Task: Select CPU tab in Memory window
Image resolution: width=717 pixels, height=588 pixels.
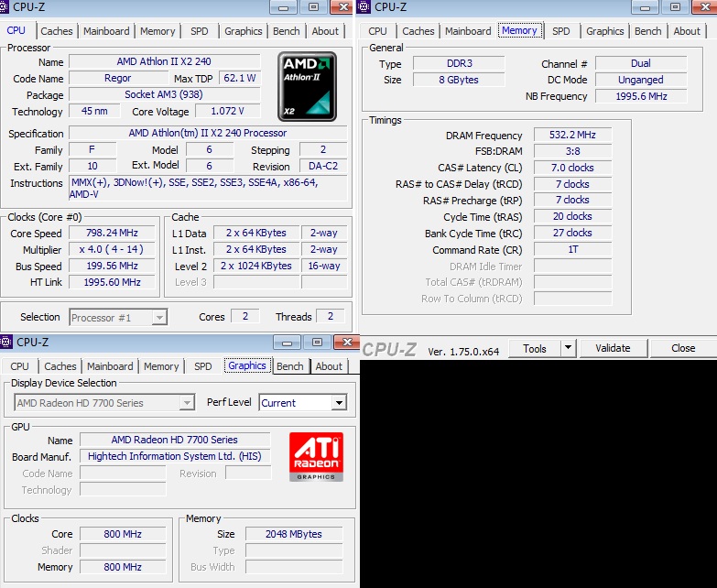Action: 377,31
